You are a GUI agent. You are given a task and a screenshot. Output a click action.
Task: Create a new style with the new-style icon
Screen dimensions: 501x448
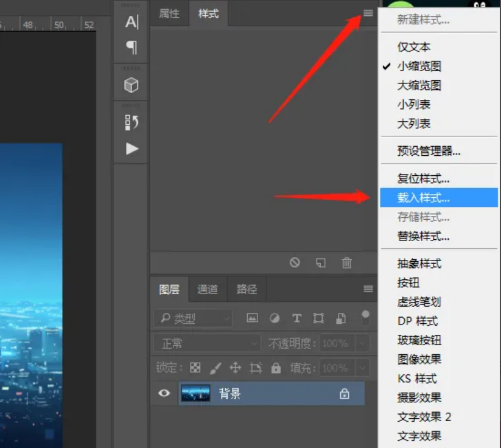pos(321,262)
